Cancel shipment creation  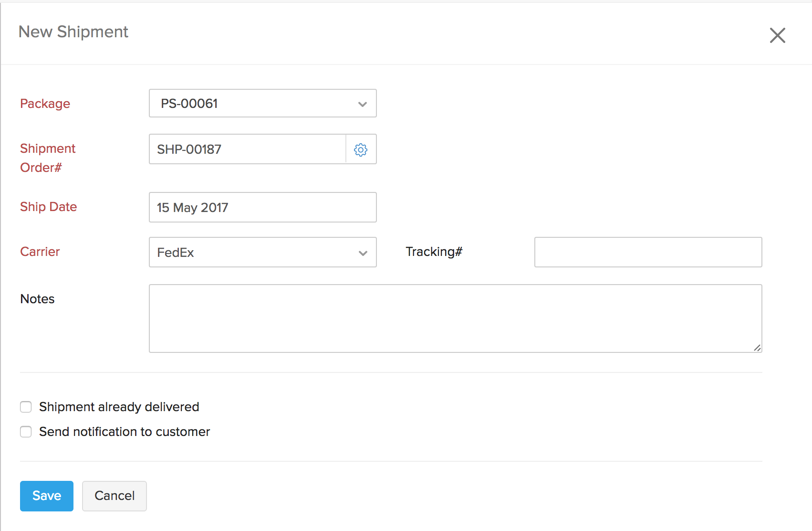tap(114, 496)
